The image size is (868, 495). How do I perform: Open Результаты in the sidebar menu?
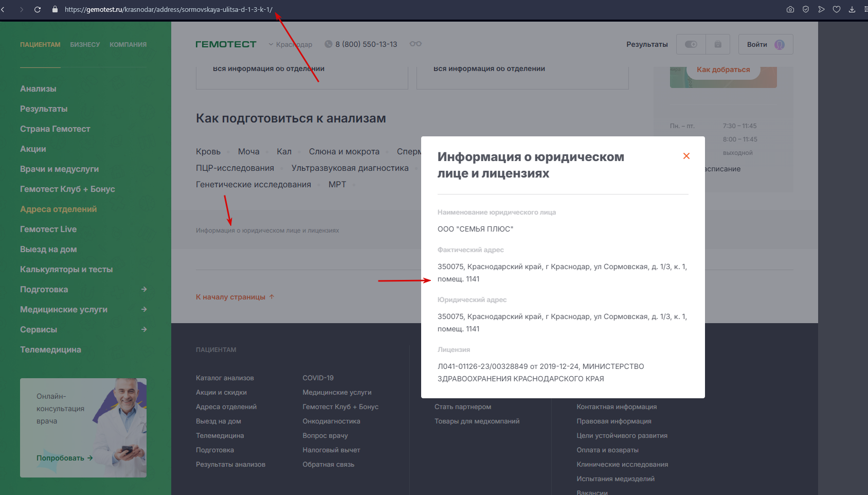44,109
